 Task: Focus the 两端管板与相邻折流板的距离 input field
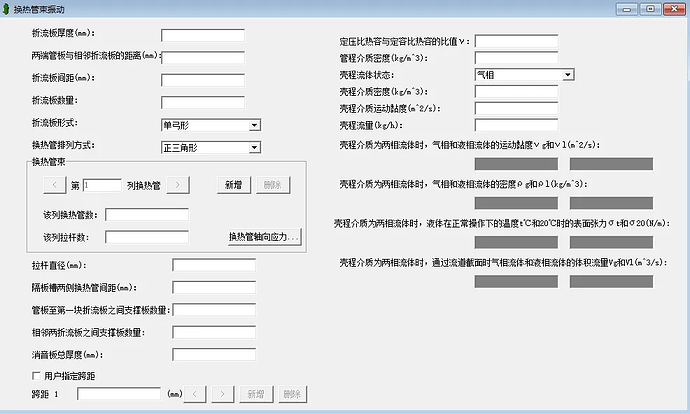203,58
